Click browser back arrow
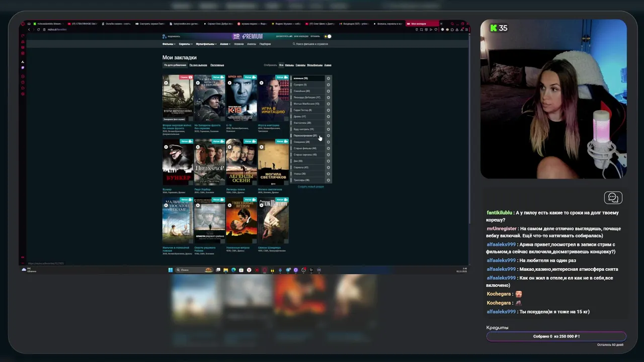This screenshot has height=362, width=644. pos(29,30)
